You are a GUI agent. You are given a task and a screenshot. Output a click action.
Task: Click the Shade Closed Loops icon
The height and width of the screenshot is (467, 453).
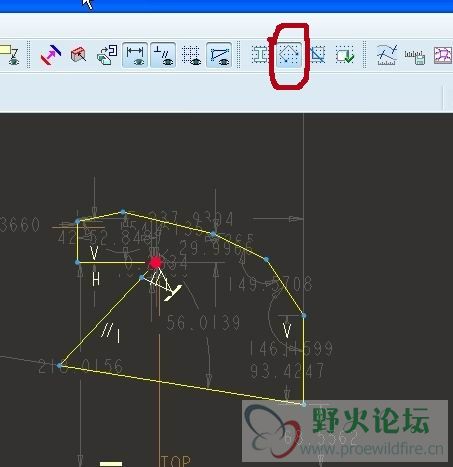pos(260,55)
